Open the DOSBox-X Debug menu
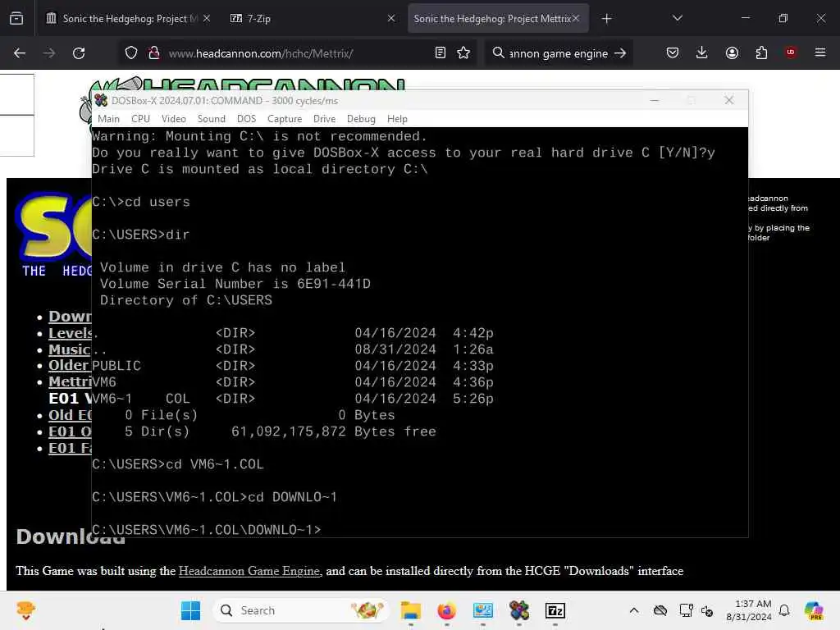The width and height of the screenshot is (840, 630). pos(361,119)
